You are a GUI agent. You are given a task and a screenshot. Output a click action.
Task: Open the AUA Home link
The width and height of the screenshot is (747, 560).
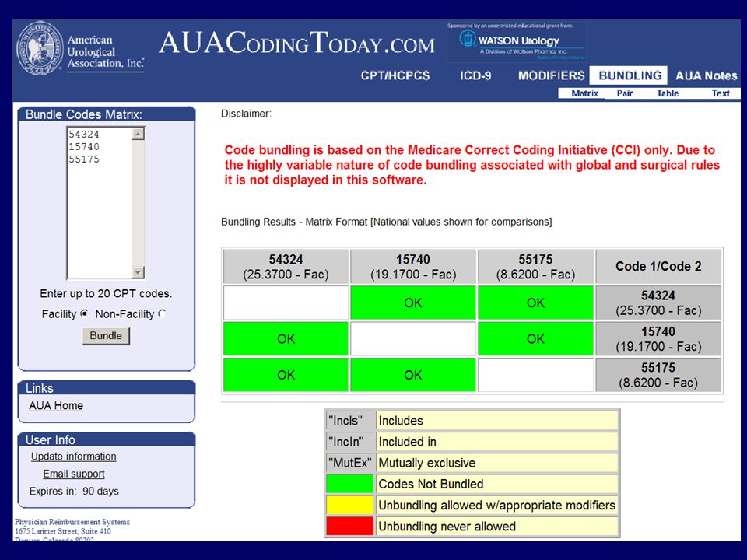[x=56, y=406]
